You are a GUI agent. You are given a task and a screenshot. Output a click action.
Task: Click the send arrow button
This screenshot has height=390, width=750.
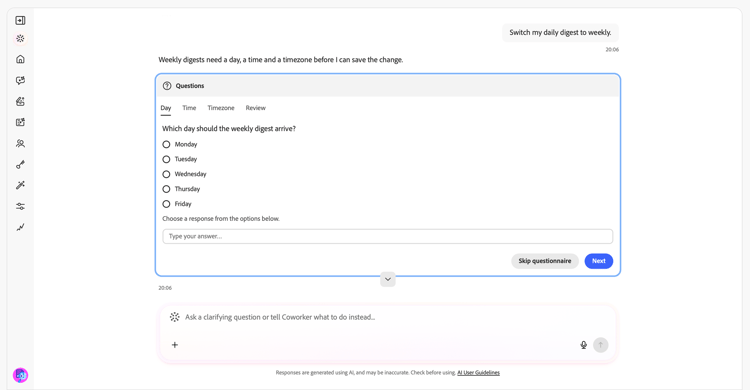(601, 345)
